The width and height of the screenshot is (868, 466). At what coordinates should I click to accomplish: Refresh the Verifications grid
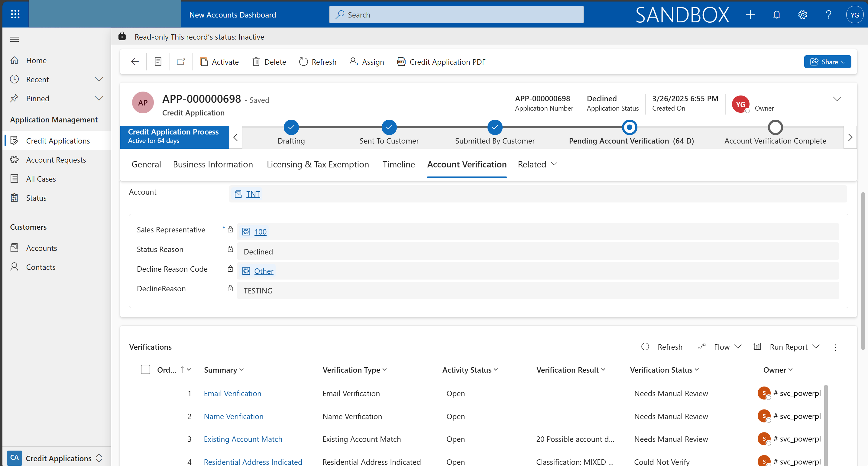point(662,347)
